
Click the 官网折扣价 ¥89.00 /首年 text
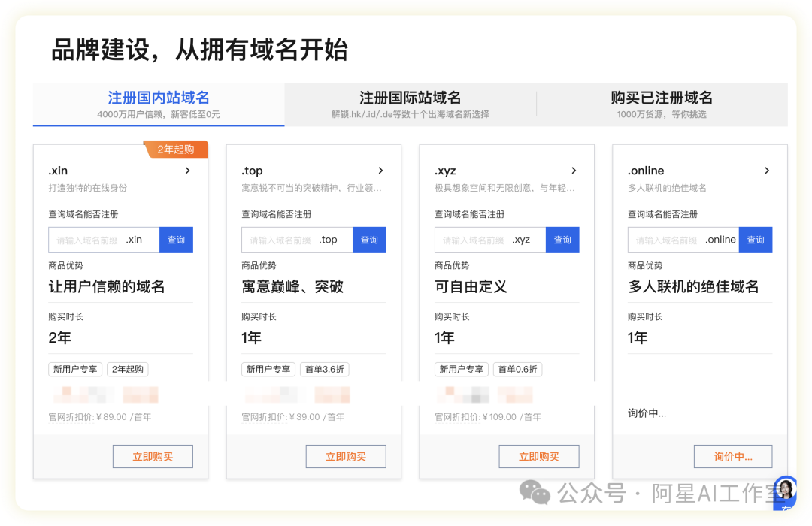(100, 417)
